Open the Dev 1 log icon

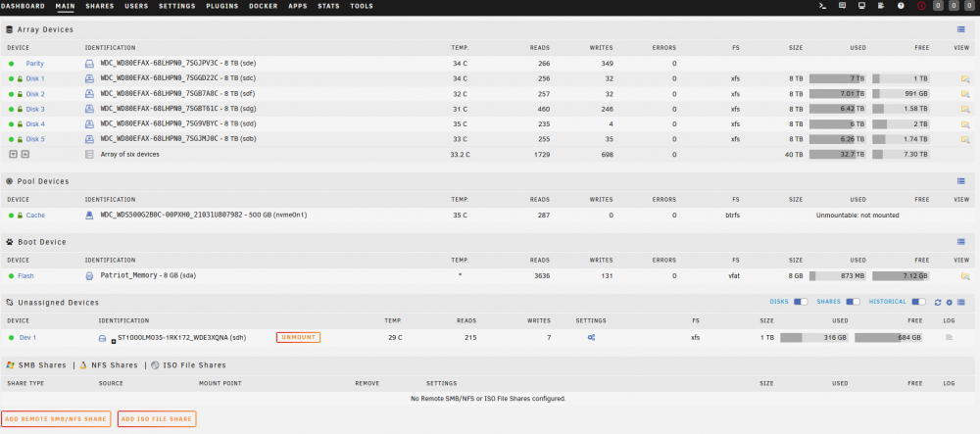[949, 337]
